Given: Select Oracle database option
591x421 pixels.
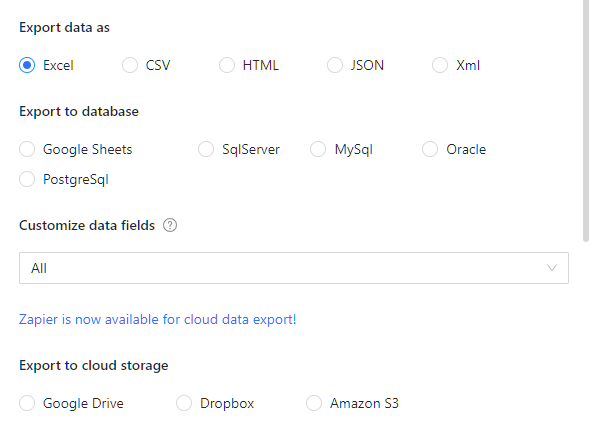Looking at the screenshot, I should pos(430,149).
